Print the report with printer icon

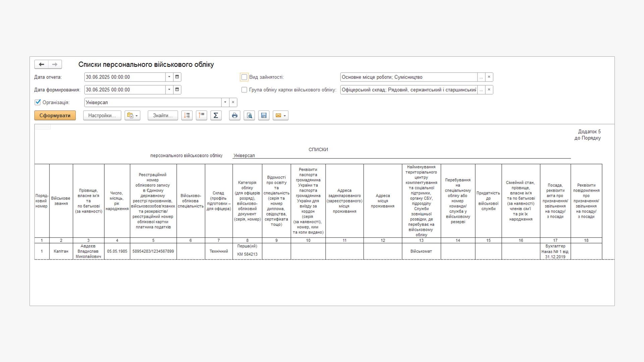coord(234,116)
